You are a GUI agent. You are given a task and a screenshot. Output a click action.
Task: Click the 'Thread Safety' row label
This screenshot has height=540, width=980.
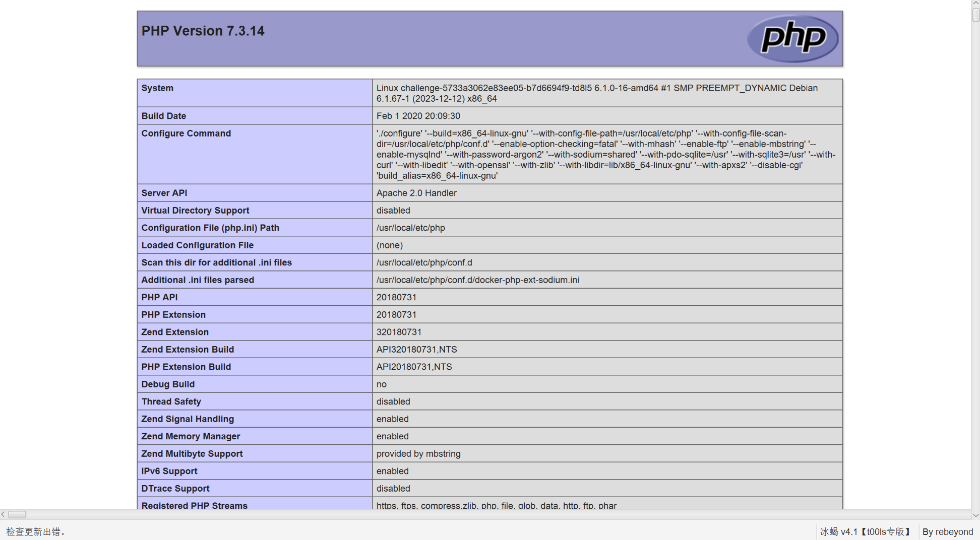171,401
